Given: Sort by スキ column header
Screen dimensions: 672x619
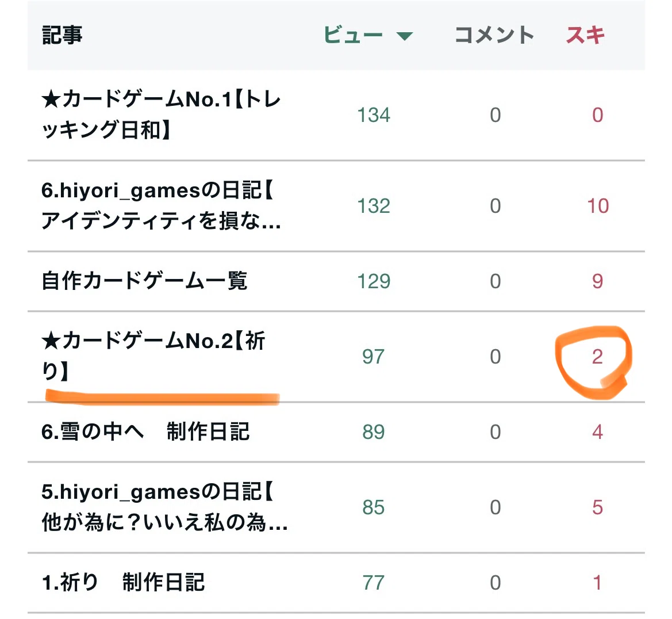Looking at the screenshot, I should coord(585,35).
